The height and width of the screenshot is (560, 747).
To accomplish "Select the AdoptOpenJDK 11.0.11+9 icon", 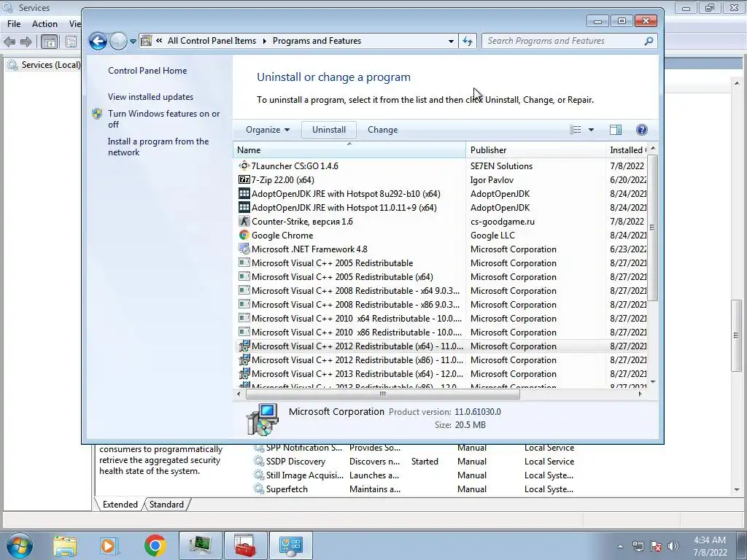I will click(244, 207).
